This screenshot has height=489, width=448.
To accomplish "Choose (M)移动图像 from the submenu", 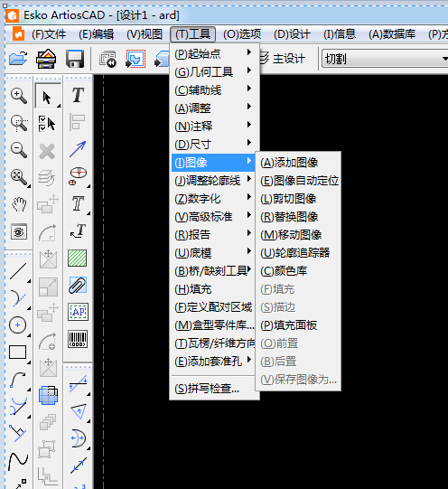I will coord(298,235).
